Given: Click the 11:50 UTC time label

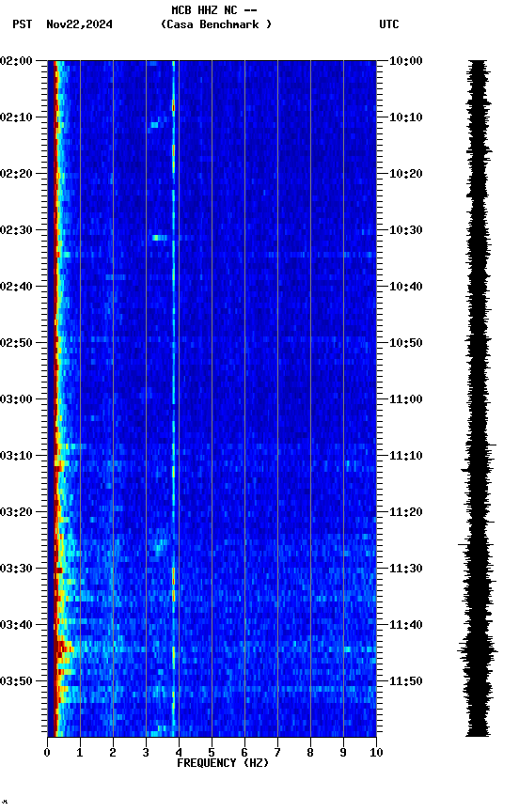Looking at the screenshot, I should coord(406,681).
